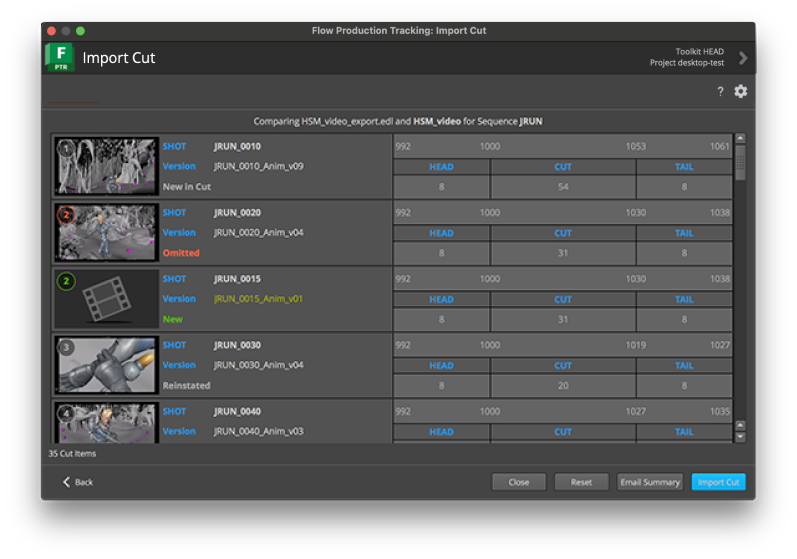This screenshot has height=559, width=797.
Task: Select shot name JRUN_0020
Action: [x=237, y=212]
